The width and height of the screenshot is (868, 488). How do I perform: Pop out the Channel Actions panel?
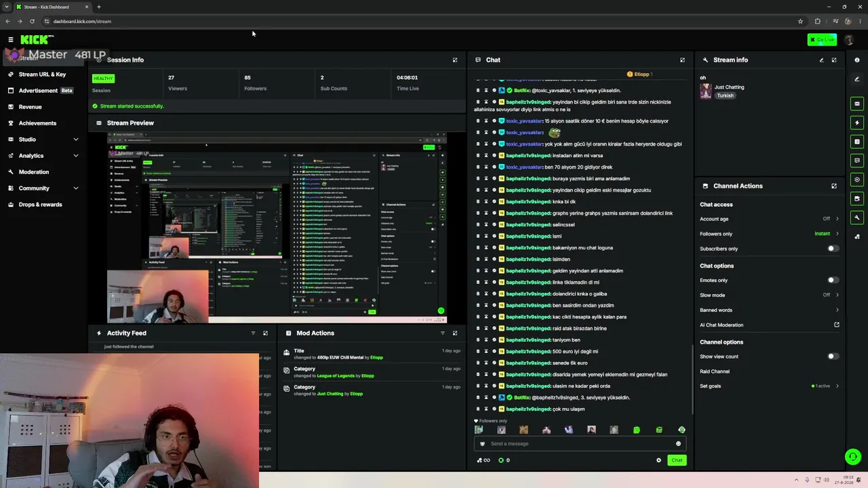(x=834, y=186)
